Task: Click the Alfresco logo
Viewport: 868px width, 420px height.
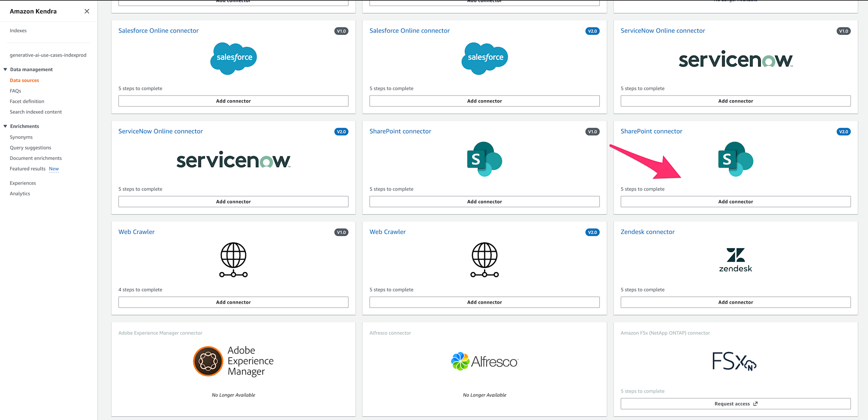Action: point(485,361)
